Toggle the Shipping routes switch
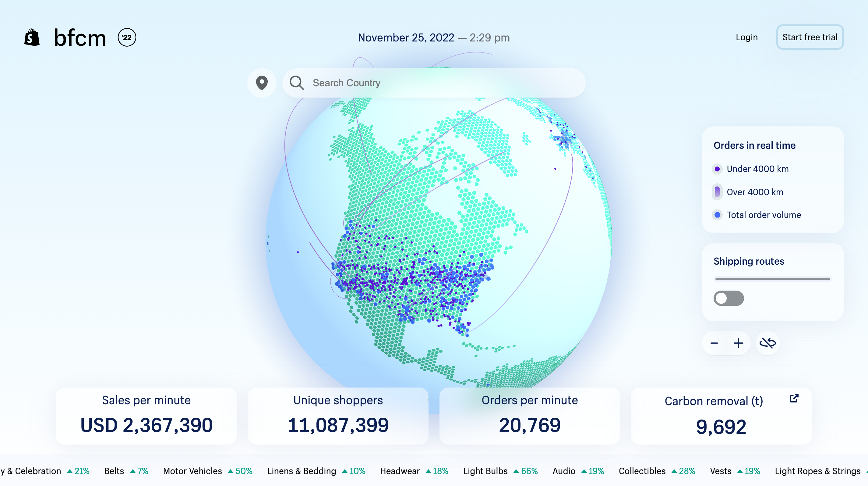 click(729, 298)
